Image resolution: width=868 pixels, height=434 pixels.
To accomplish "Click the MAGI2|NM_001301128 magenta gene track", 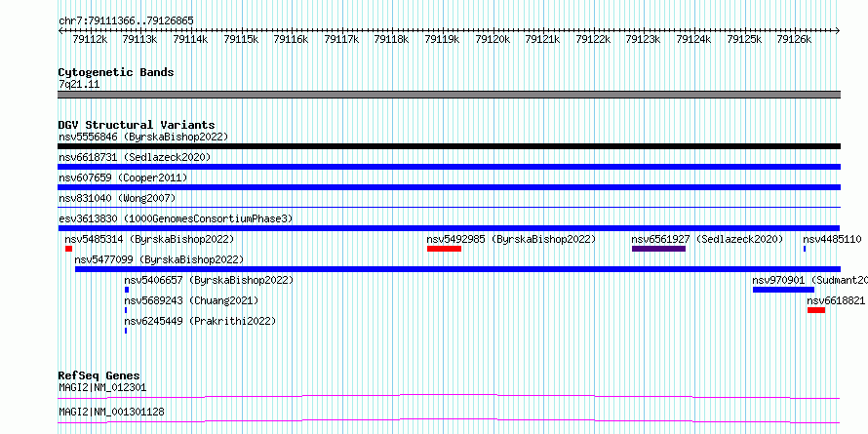I will [x=449, y=420].
